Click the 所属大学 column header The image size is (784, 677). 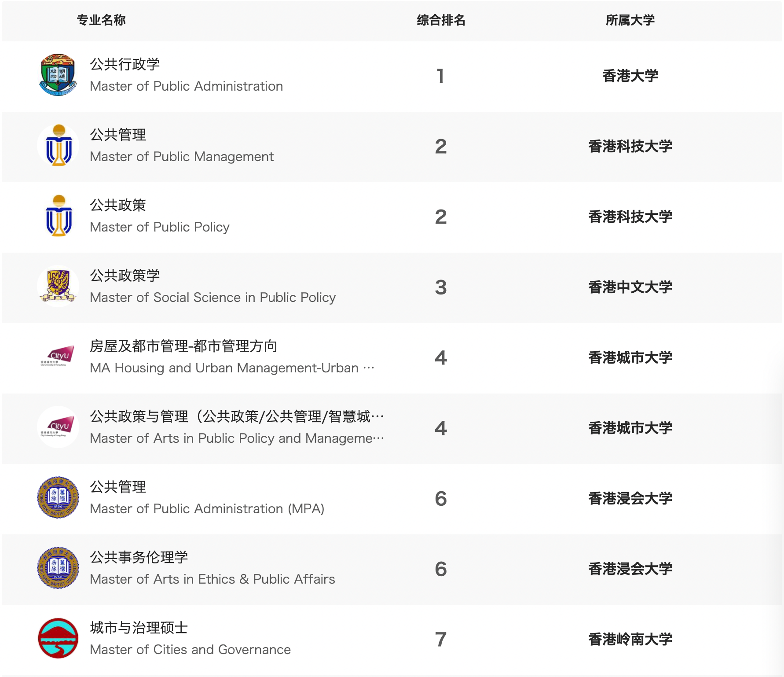[630, 20]
